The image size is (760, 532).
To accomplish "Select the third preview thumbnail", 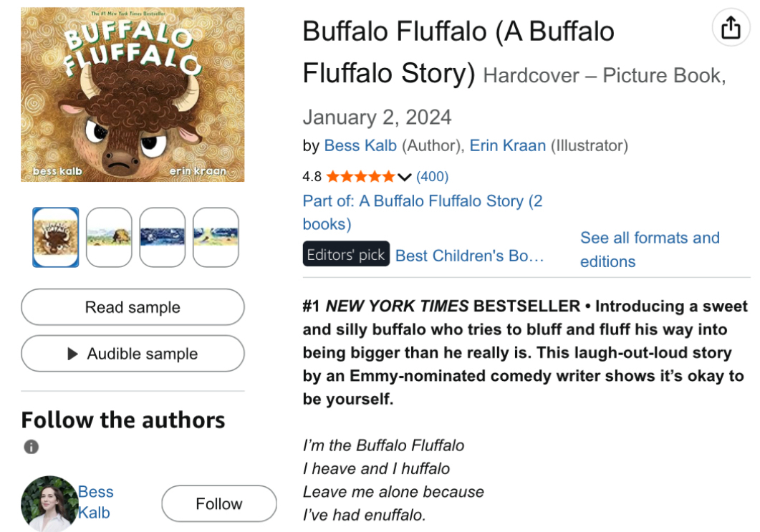I will 162,237.
